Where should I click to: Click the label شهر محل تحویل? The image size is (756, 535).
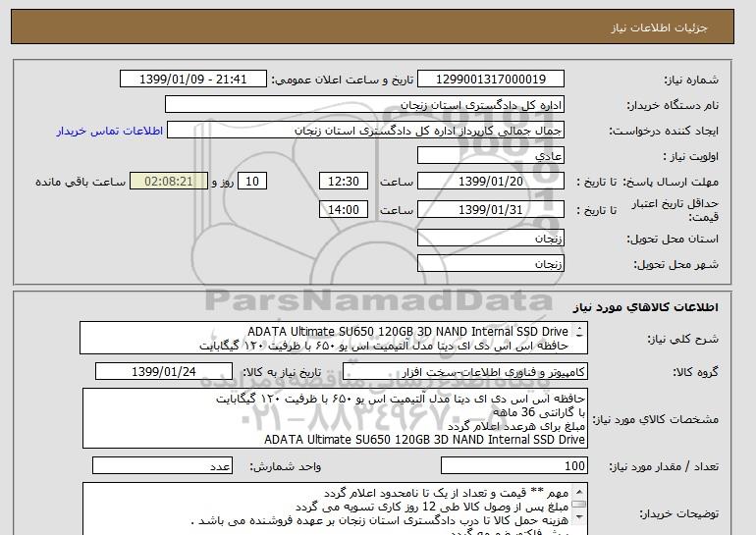(675, 264)
